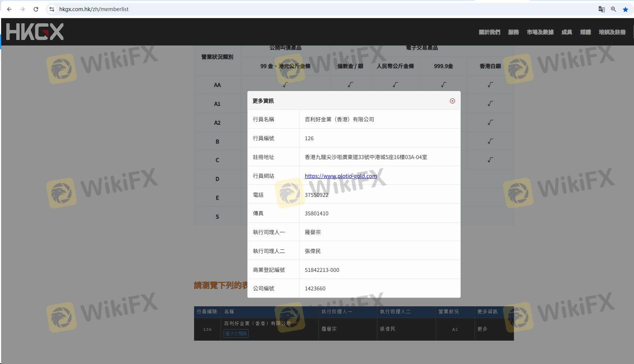Click 更多 in the member row
The height and width of the screenshot is (364, 634).
tap(482, 329)
